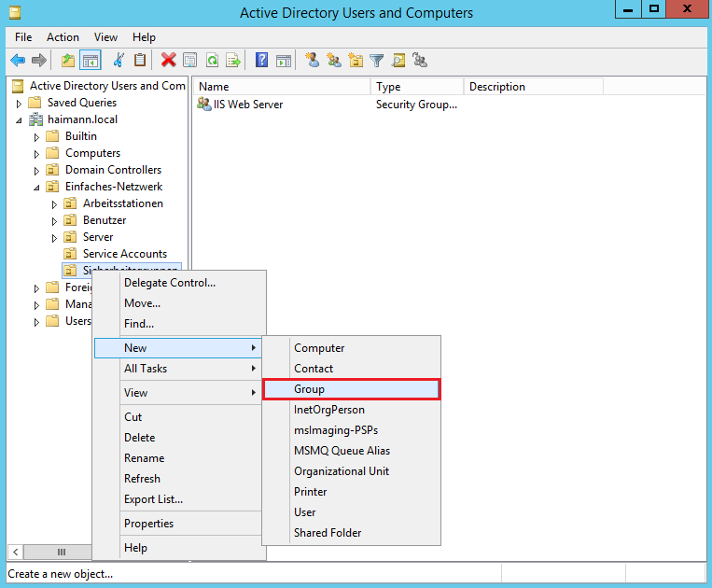This screenshot has height=588, width=712.
Task: Click the Find objects magnifier icon
Action: point(398,60)
